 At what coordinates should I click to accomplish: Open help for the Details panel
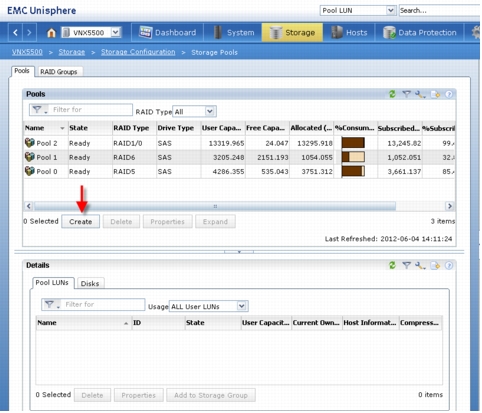[449, 265]
